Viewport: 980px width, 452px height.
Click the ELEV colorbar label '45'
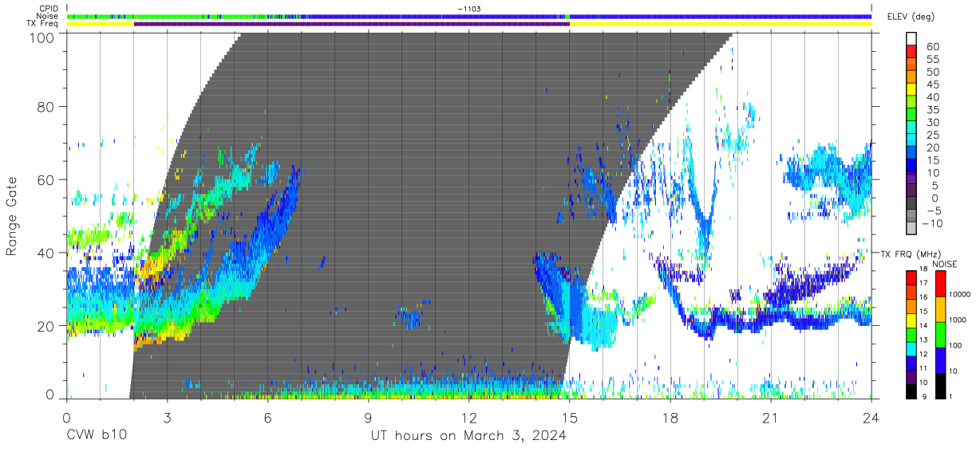932,85
